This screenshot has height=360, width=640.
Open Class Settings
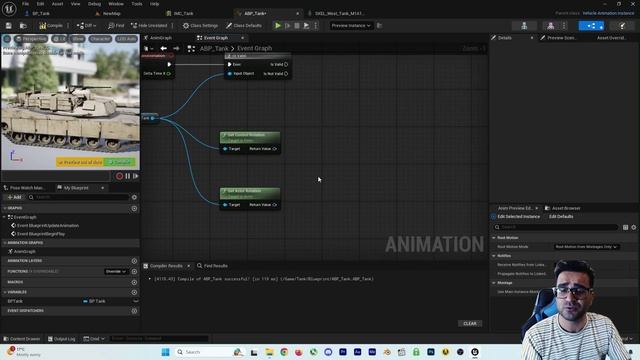coord(200,26)
